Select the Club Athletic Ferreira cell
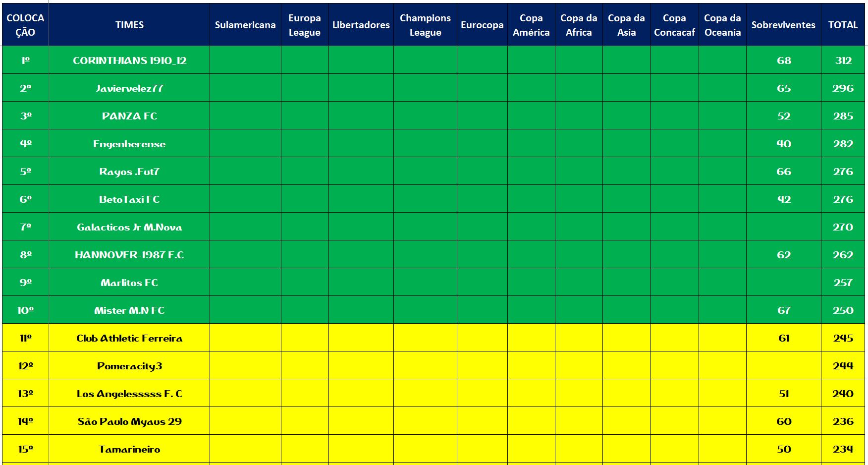This screenshot has width=868, height=465. click(x=129, y=338)
